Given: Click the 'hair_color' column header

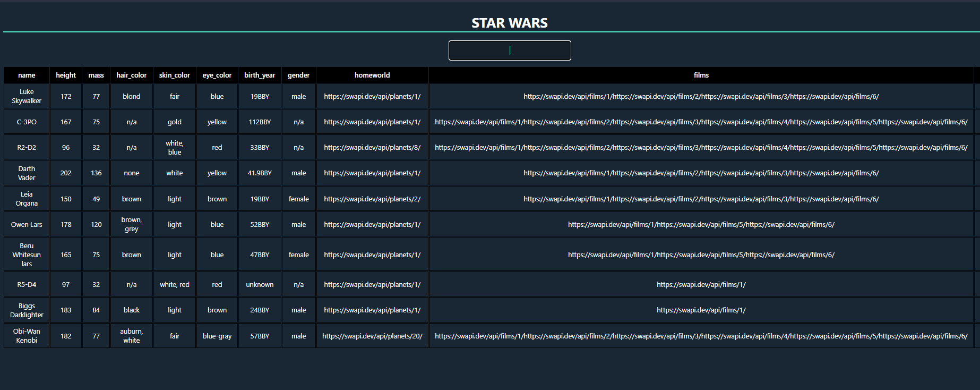Looking at the screenshot, I should coord(132,75).
